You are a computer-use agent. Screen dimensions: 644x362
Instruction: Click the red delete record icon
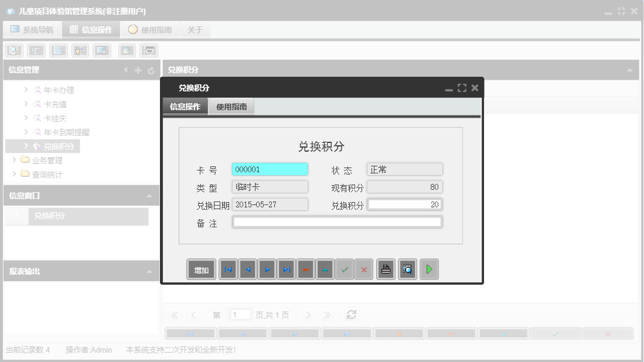(306, 269)
